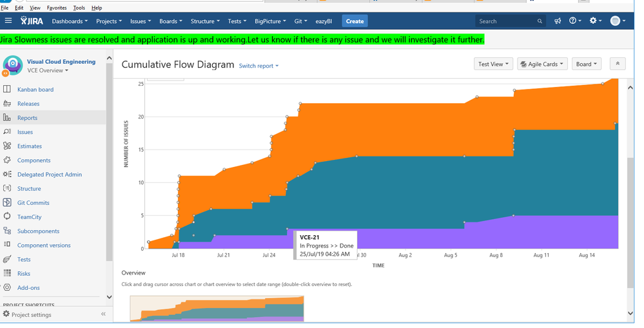Open the Git dropdown
The width and height of the screenshot is (644, 328).
coord(300,21)
